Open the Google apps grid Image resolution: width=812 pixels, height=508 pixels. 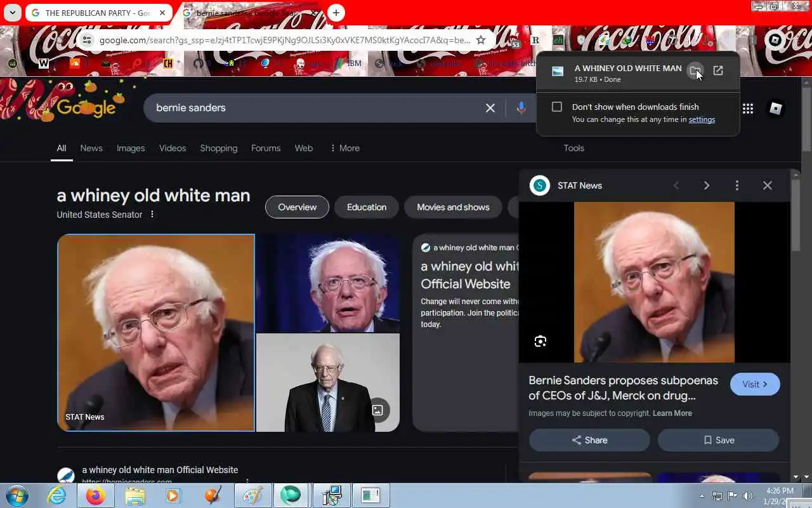tap(748, 109)
